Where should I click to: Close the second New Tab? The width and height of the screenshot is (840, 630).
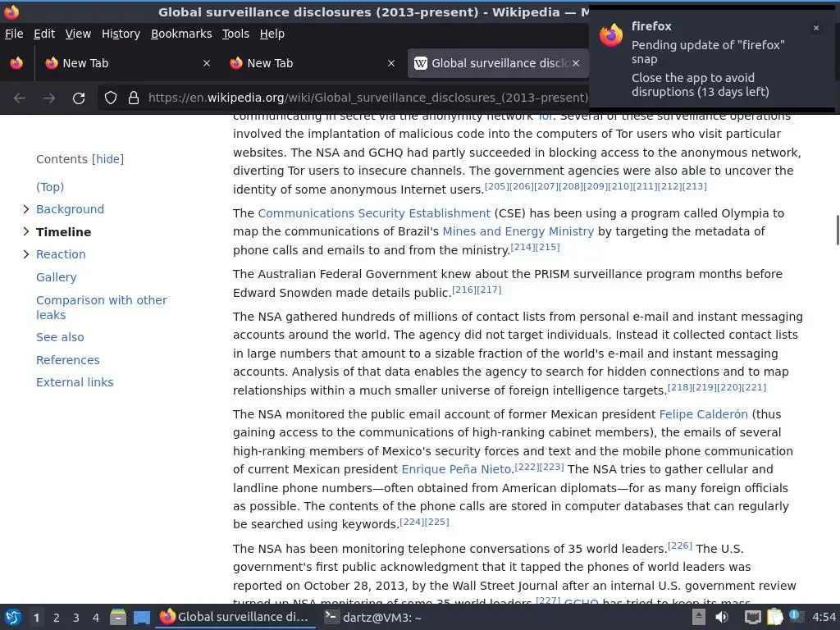click(391, 63)
